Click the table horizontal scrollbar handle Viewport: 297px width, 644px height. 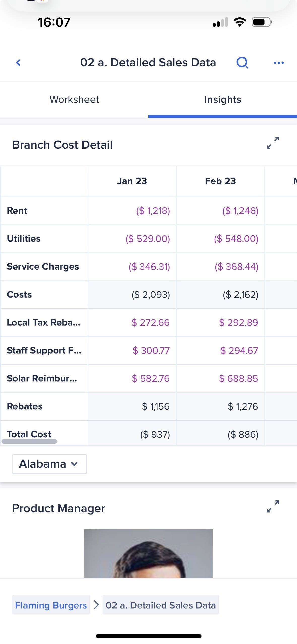tap(29, 441)
